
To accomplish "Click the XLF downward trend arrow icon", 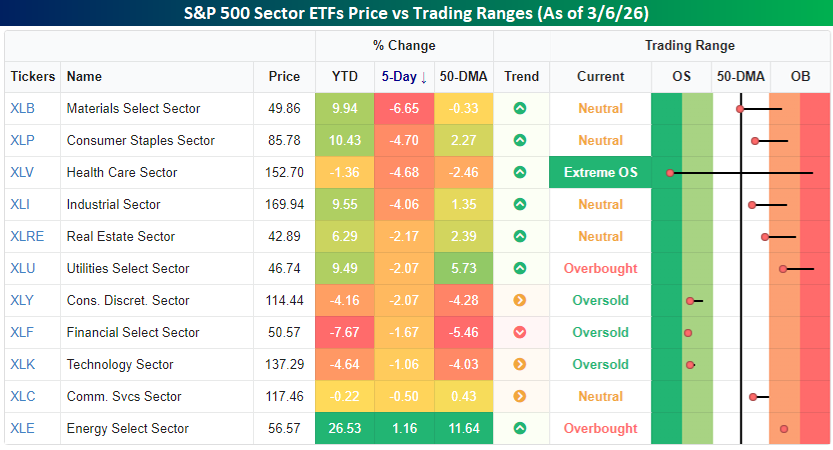I will click(520, 333).
